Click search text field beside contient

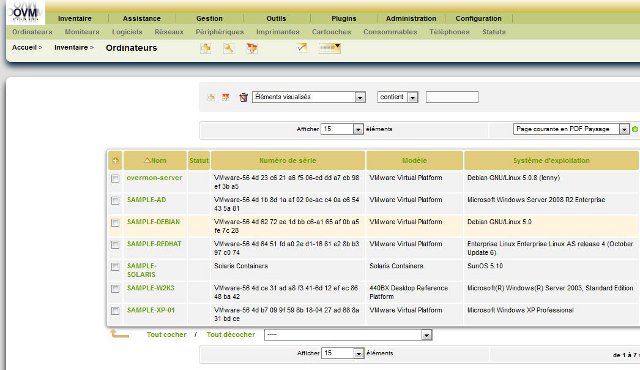point(452,97)
